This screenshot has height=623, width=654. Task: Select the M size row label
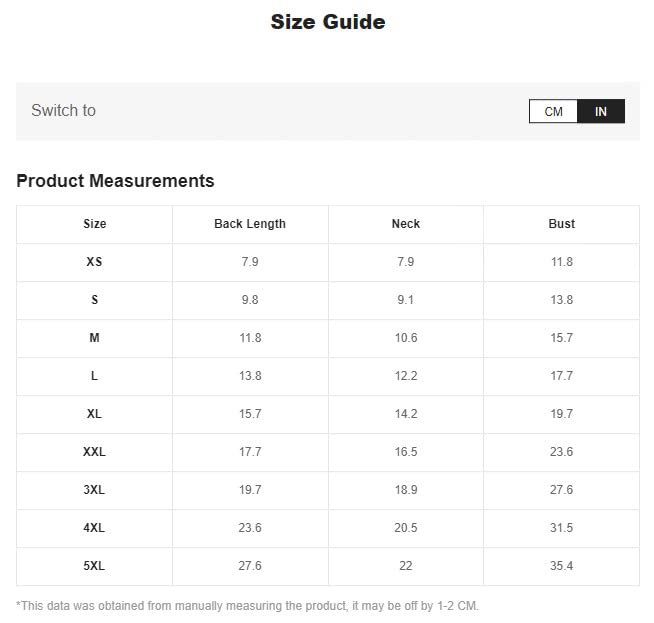(95, 338)
